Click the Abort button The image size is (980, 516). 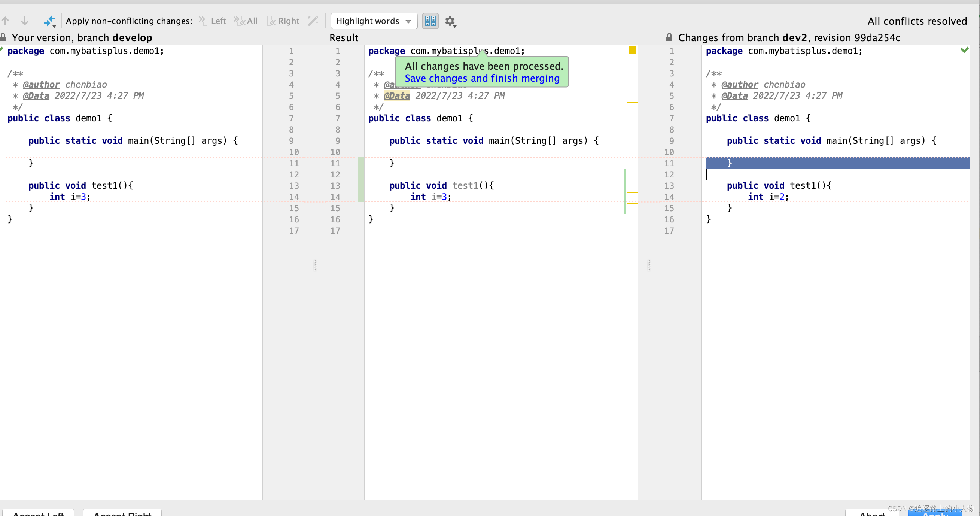pyautogui.click(x=872, y=513)
